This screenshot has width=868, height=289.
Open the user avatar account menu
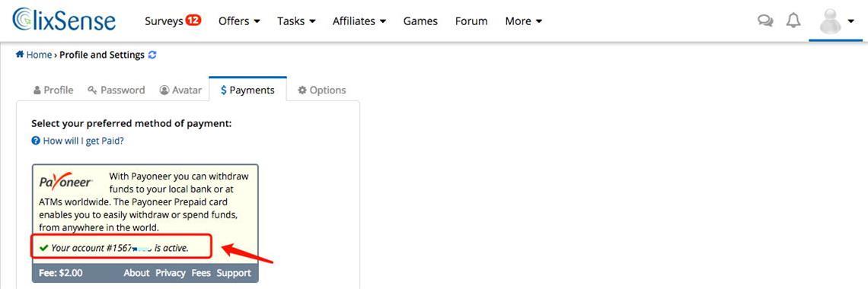tap(836, 21)
